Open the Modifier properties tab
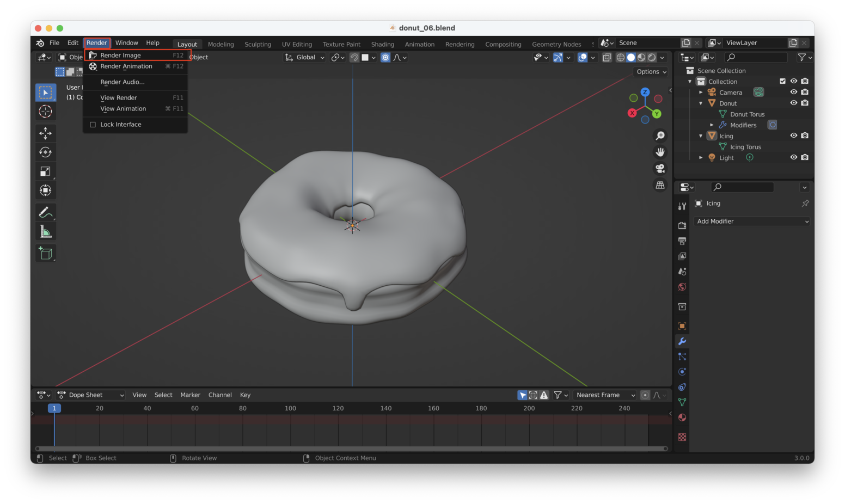This screenshot has width=845, height=504. 682,341
